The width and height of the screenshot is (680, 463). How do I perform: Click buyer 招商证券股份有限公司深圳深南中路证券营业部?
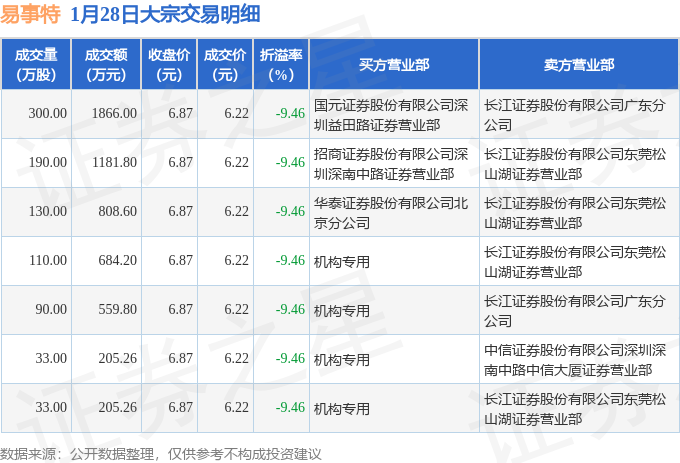pos(391,164)
